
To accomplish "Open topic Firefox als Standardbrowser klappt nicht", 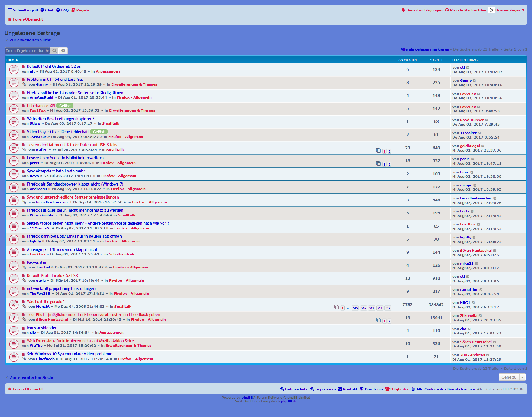I will [x=75, y=184].
